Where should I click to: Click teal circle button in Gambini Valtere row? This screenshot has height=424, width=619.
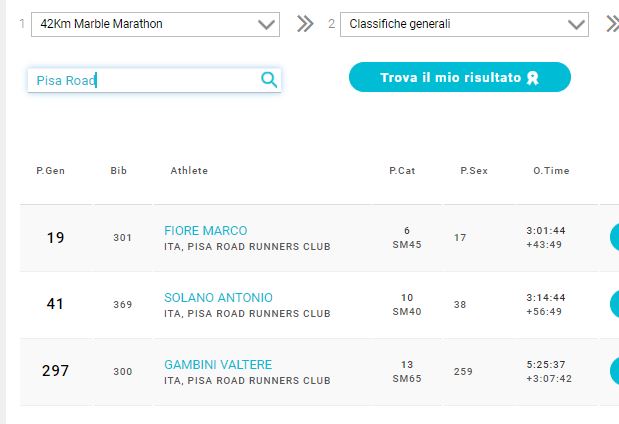pyautogui.click(x=614, y=371)
